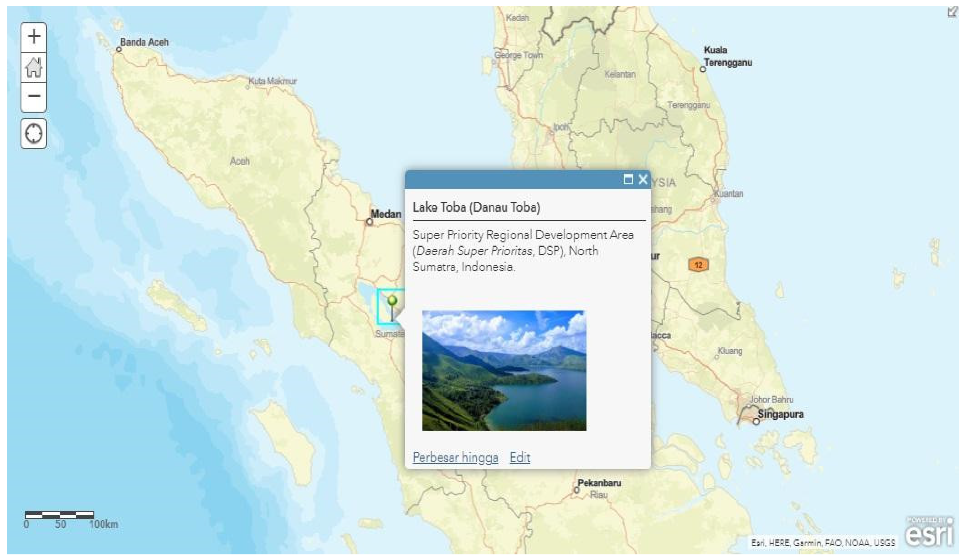Click the Singapura city label
Viewport: 966px width, 560px height.
[x=781, y=414]
